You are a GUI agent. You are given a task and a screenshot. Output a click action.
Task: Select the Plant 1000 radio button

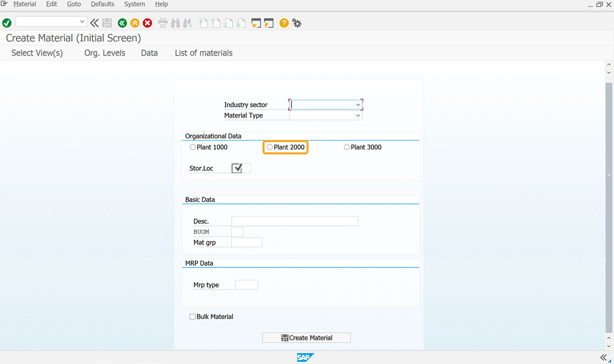click(x=192, y=147)
